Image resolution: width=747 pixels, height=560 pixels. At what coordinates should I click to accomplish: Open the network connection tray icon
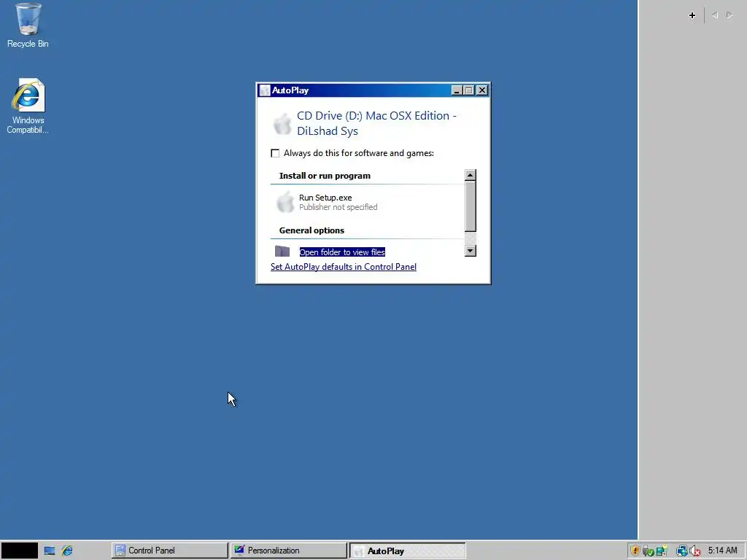[682, 551]
